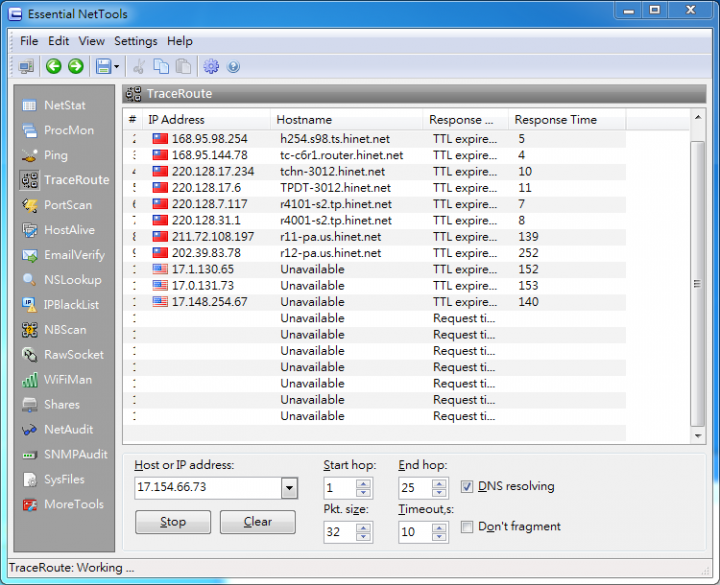Click the scrollbar up arrow in results
This screenshot has height=585, width=720.
(x=698, y=118)
